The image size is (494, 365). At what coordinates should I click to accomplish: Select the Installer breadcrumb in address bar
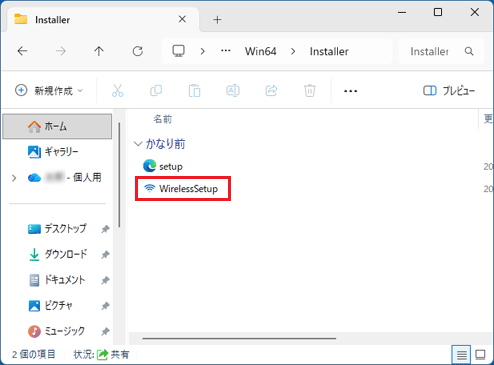tap(329, 51)
